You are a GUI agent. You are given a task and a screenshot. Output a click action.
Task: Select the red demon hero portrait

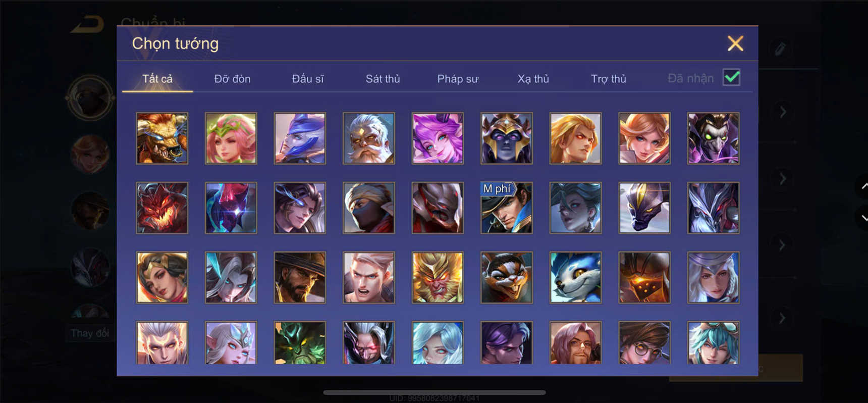pyautogui.click(x=162, y=208)
